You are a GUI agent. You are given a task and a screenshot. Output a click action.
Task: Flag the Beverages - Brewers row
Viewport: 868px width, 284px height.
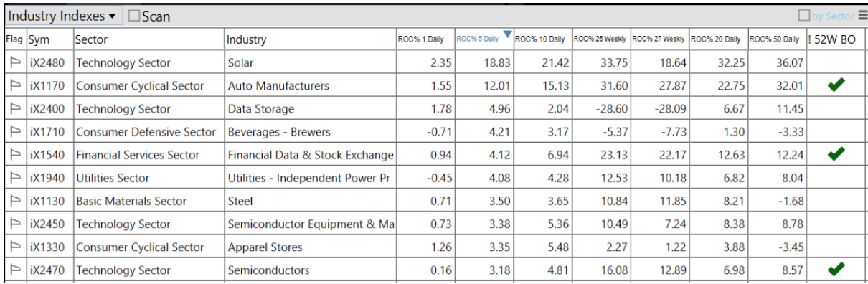pyautogui.click(x=14, y=132)
